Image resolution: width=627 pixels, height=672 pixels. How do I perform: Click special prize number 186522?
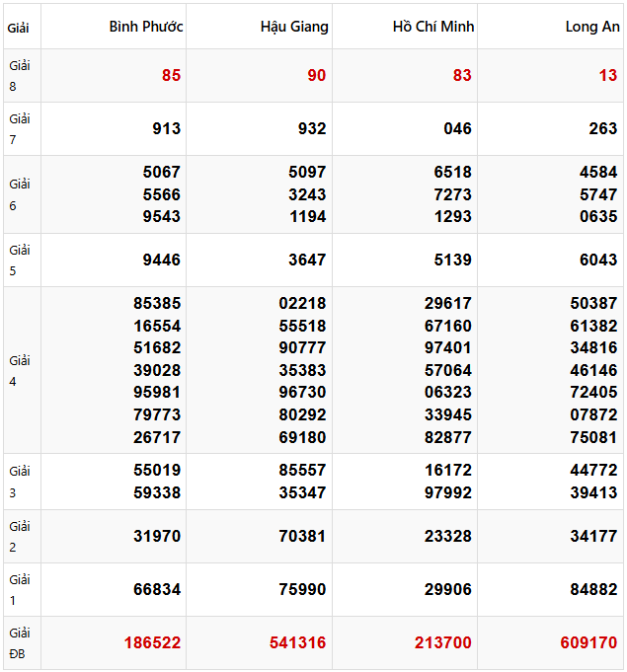tap(152, 642)
